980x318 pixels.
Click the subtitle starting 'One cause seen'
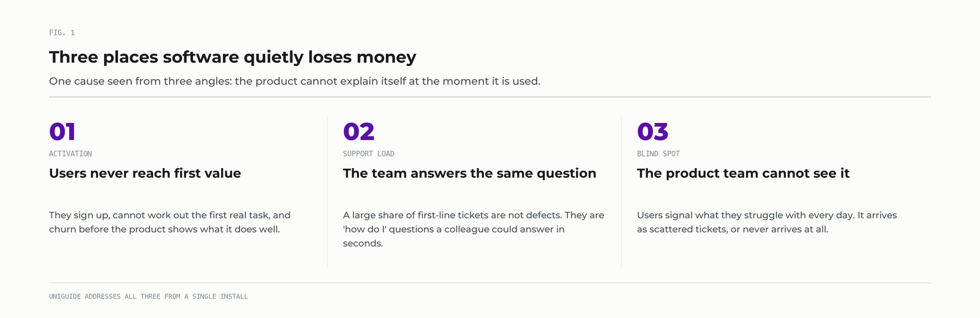click(295, 81)
